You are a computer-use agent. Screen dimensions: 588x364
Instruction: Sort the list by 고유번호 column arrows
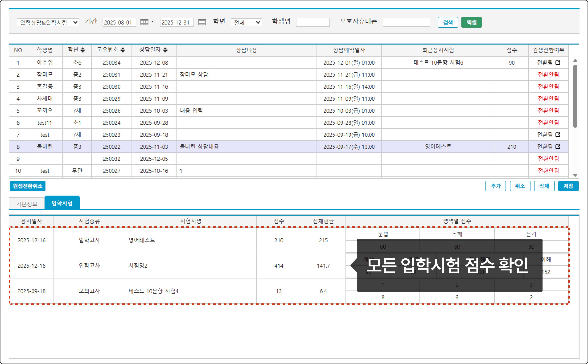pyautogui.click(x=123, y=50)
